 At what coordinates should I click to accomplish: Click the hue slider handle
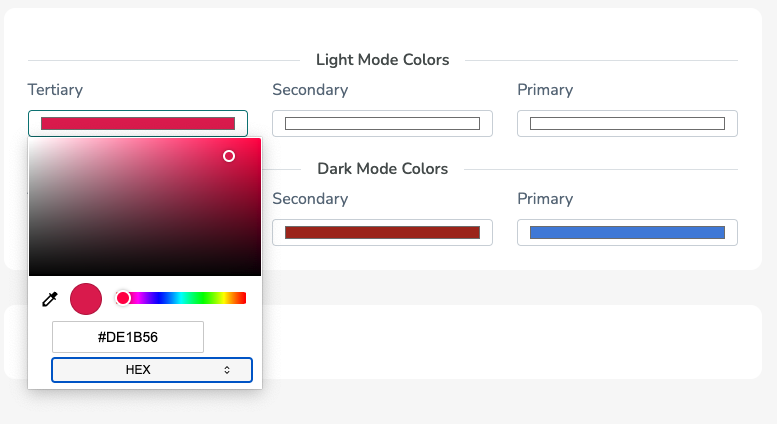(123, 298)
